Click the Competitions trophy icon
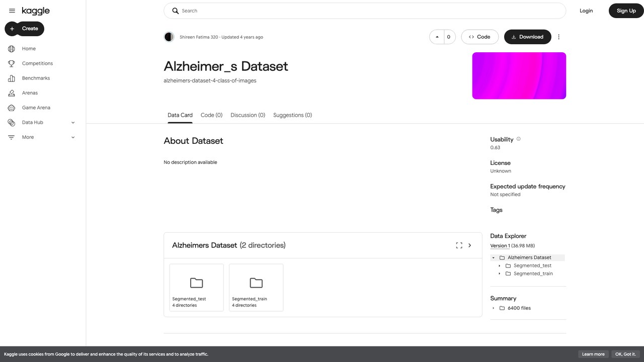Viewport: 644px width, 362px height. (x=12, y=63)
